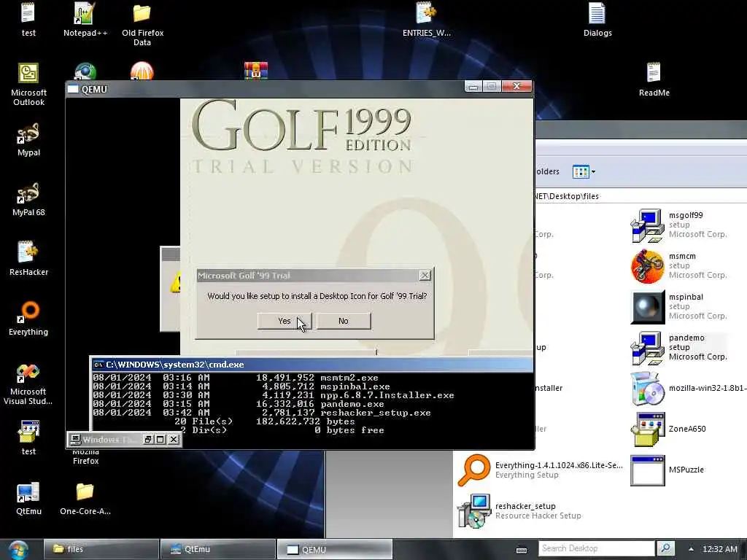Select mozilla-win32-1.8b1 installer file
The width and height of the screenshot is (747, 560).
click(688, 388)
